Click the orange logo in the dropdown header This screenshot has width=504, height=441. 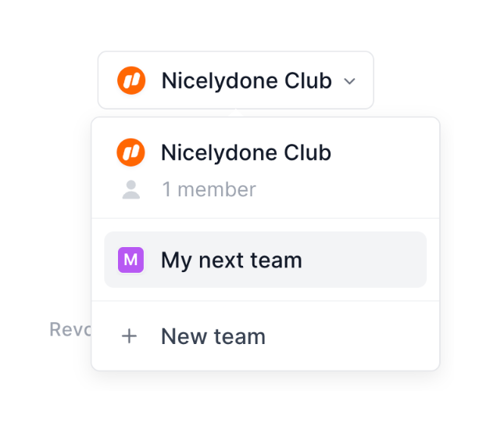tap(131, 152)
